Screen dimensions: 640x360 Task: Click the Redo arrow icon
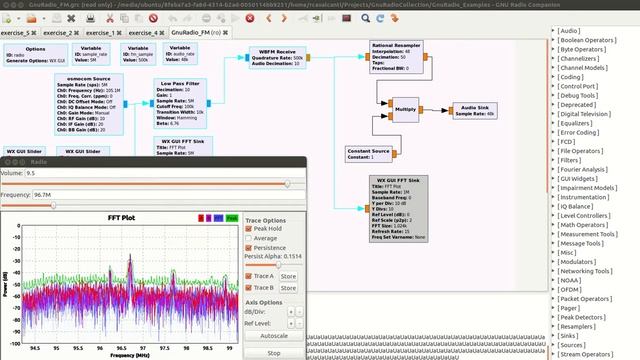point(187,18)
